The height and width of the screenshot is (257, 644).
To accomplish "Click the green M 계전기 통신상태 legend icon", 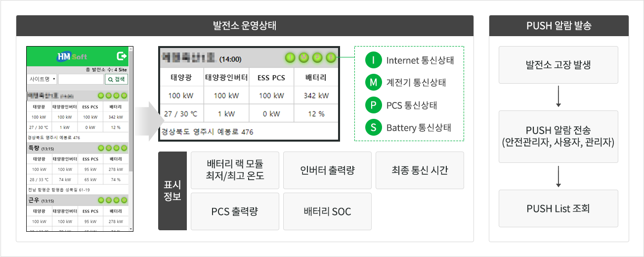I will pos(374,83).
